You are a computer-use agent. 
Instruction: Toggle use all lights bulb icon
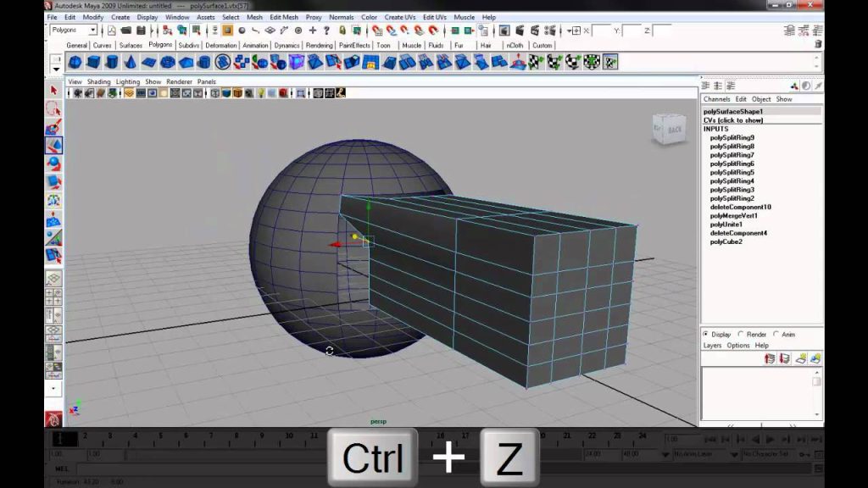[260, 93]
